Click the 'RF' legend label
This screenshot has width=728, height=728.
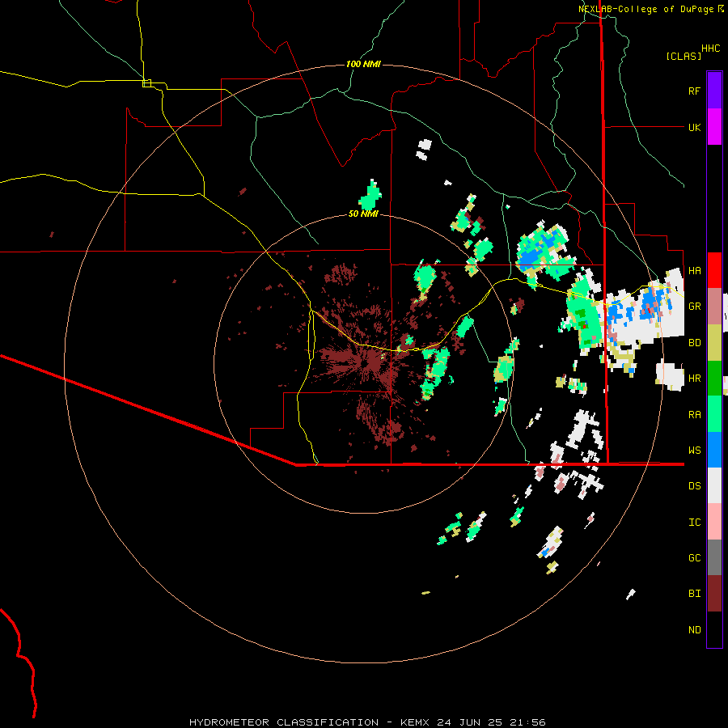pyautogui.click(x=694, y=91)
